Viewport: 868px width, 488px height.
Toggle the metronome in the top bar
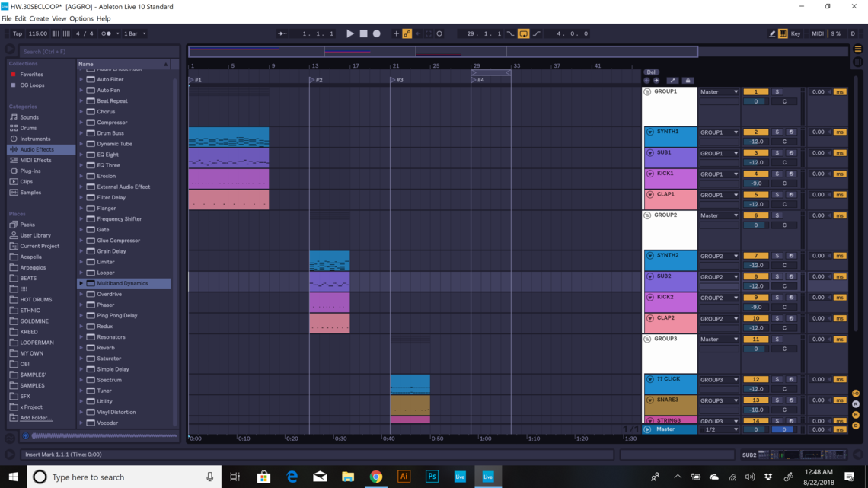109,33
